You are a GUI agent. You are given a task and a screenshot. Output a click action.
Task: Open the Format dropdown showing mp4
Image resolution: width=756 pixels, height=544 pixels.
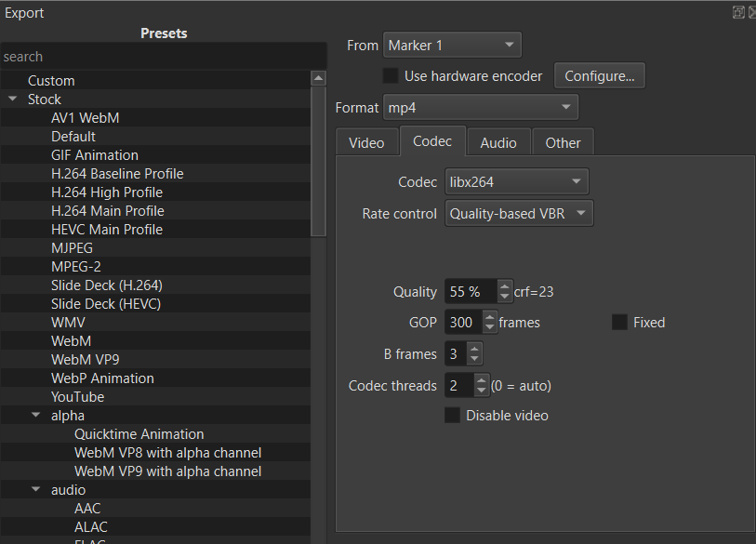pyautogui.click(x=480, y=107)
